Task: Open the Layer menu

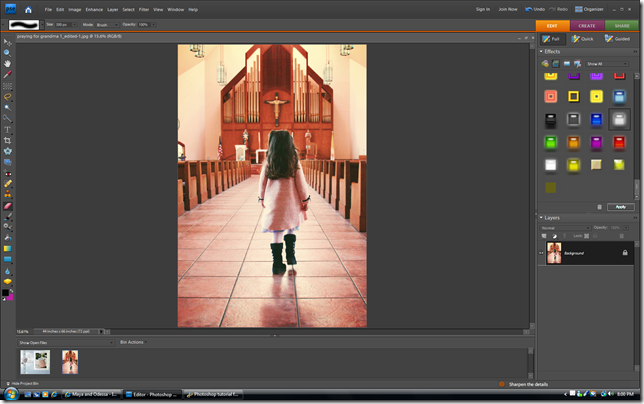Action: pyautogui.click(x=113, y=9)
